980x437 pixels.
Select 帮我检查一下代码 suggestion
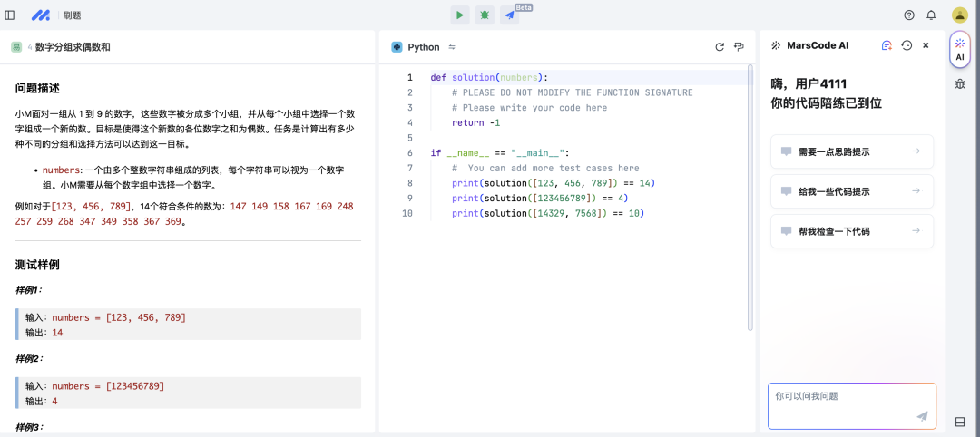tap(852, 231)
